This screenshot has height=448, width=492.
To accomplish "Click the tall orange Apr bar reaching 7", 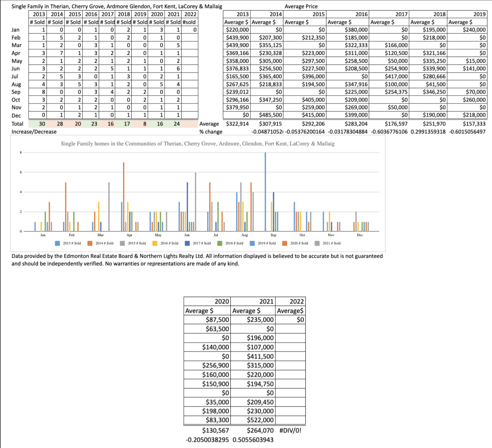I will point(124,197).
